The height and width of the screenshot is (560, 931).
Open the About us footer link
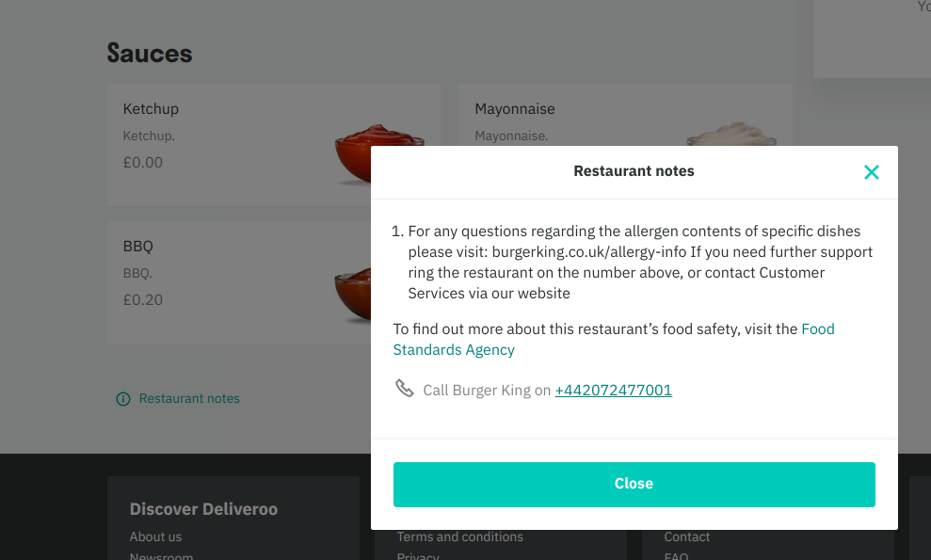coord(155,536)
